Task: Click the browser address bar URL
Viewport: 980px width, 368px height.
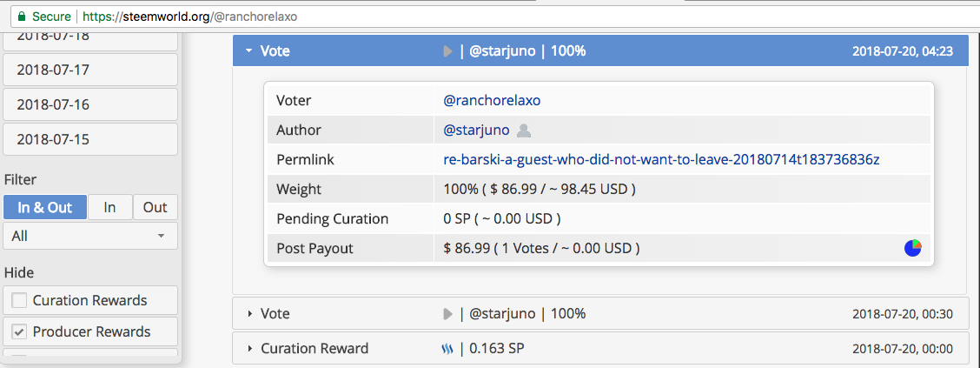Action: [215, 17]
